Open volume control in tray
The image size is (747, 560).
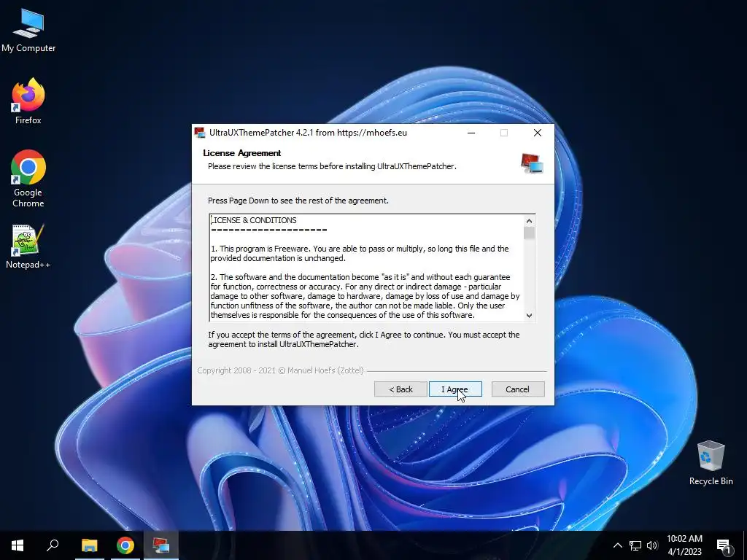point(652,545)
